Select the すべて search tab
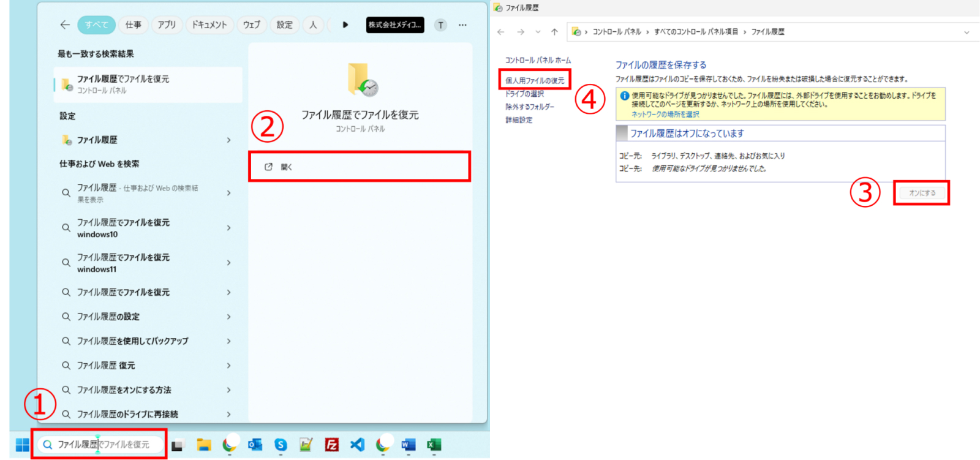This screenshot has height=460, width=980. coord(96,25)
